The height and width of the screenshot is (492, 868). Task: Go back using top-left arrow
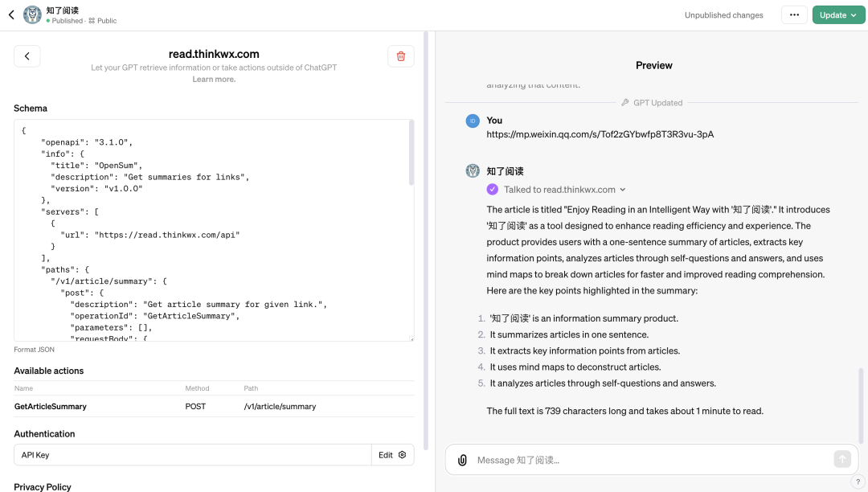pyautogui.click(x=11, y=15)
